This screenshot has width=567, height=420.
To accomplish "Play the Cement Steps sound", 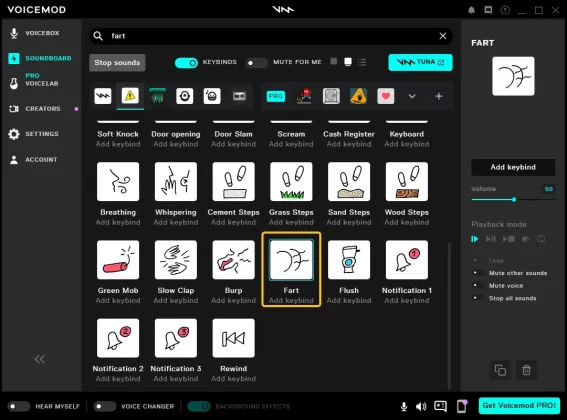I will tap(234, 182).
